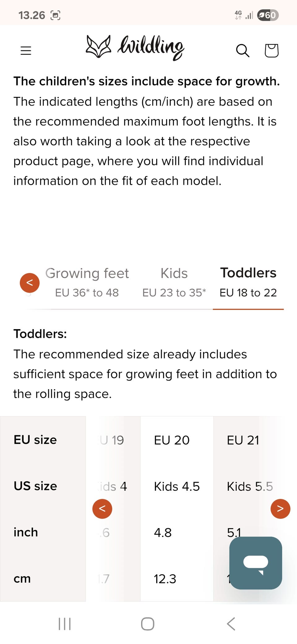The image size is (297, 644).
Task: Tap the Wildling fox logo
Action: point(135,47)
